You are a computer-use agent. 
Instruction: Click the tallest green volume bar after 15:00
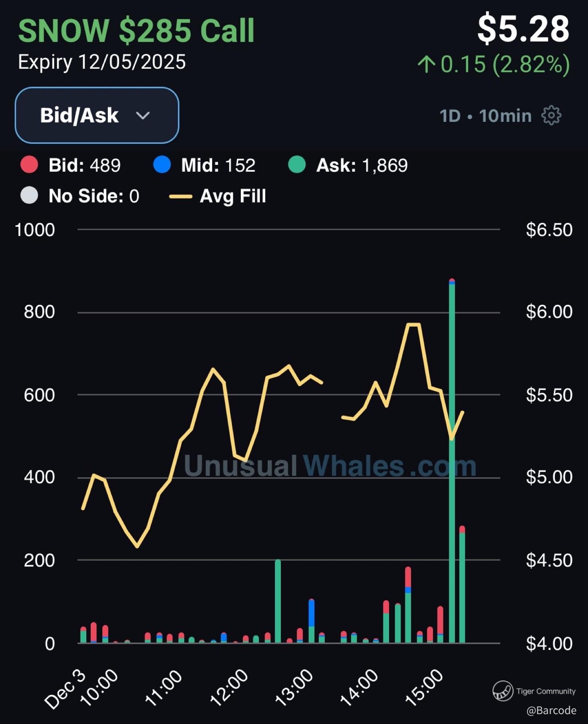[452, 459]
